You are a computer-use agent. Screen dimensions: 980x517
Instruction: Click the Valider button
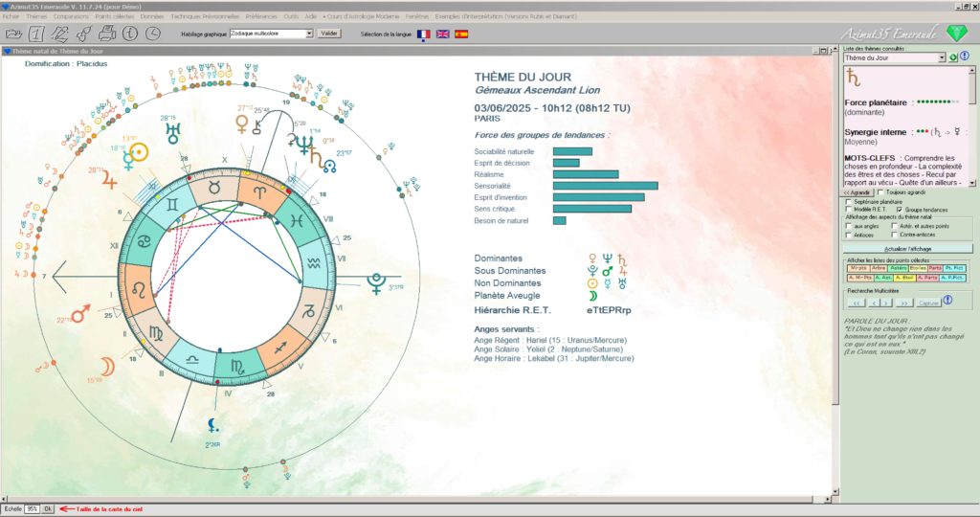click(x=329, y=34)
